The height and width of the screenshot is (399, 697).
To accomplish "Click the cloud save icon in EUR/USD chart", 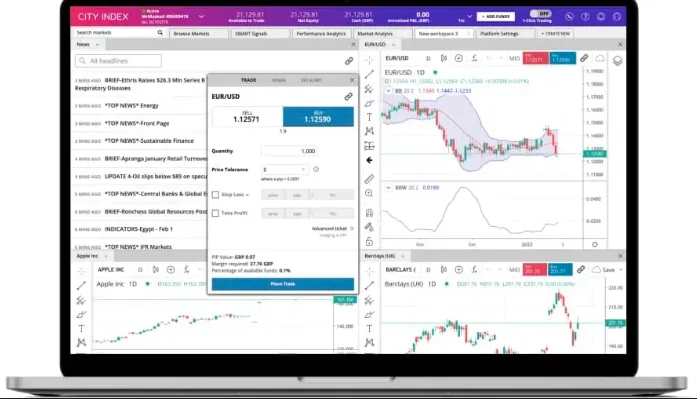I will 600,58.
